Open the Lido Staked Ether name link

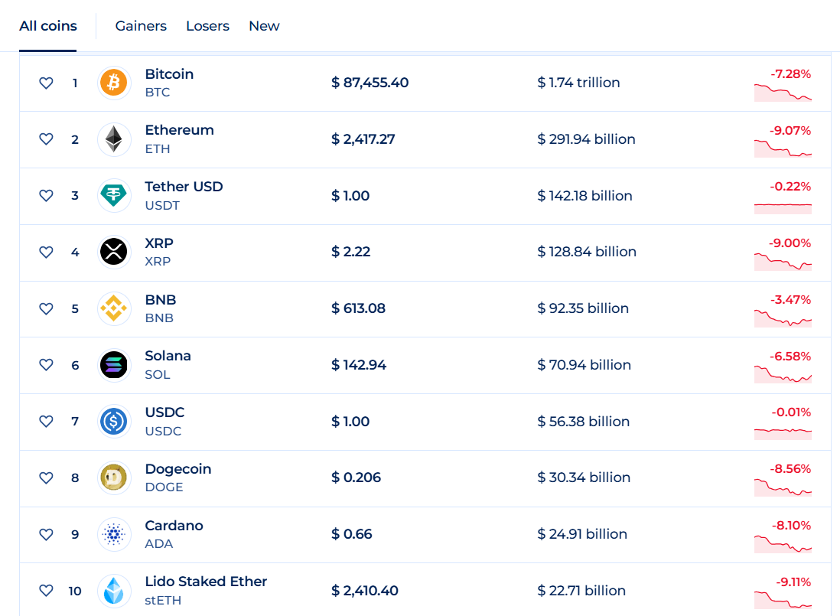[x=206, y=582]
